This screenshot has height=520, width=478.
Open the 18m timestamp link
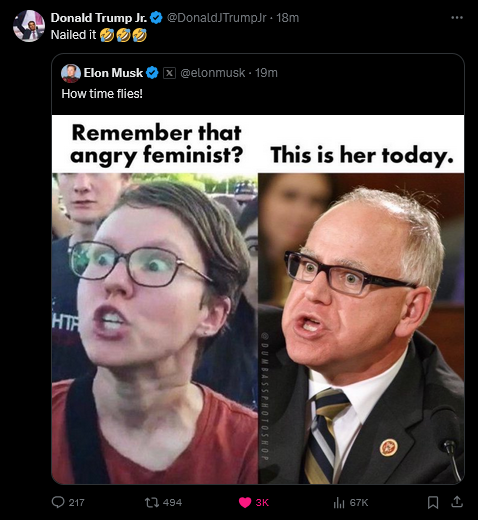[287, 18]
